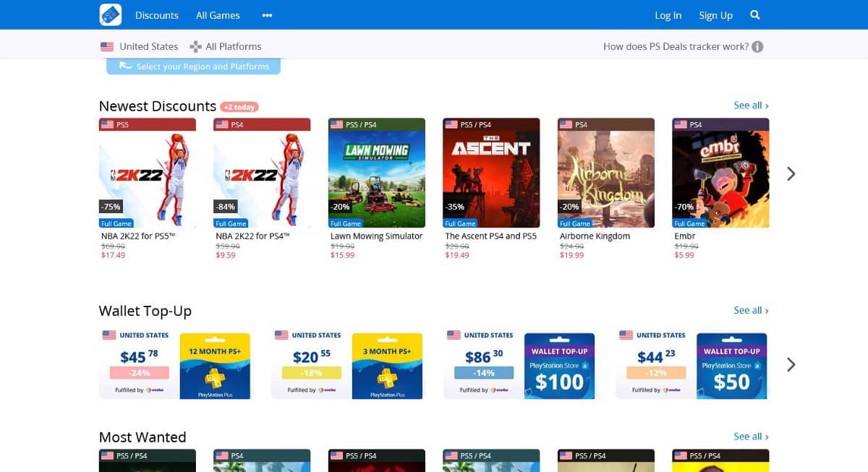See all Most Wanted games
This screenshot has width=868, height=472.
coord(751,437)
